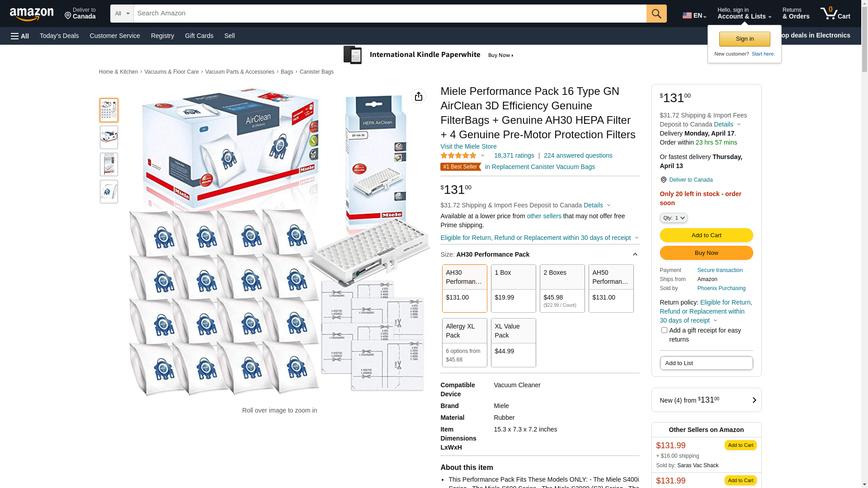Select the XL Value Pack option
Screen dimensions: 868x488
pyautogui.click(x=514, y=343)
